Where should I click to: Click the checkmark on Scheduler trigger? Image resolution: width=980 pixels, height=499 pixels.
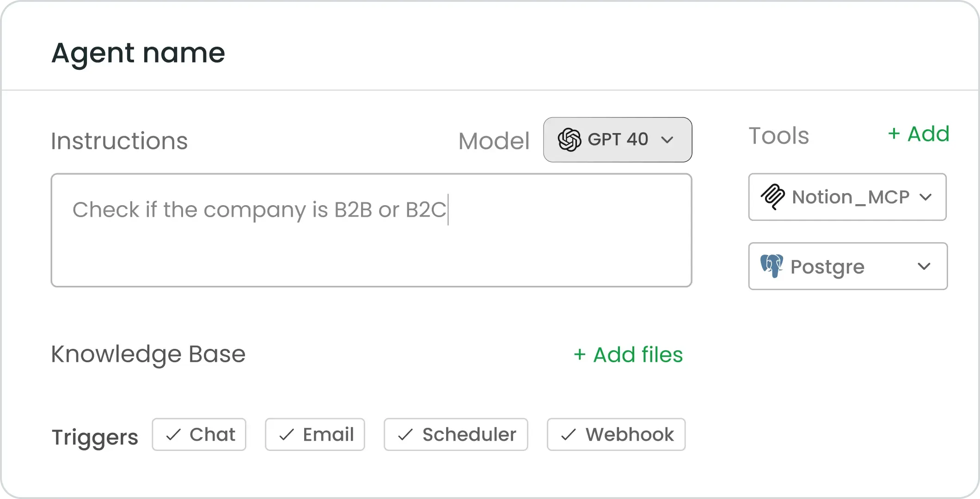coord(405,434)
